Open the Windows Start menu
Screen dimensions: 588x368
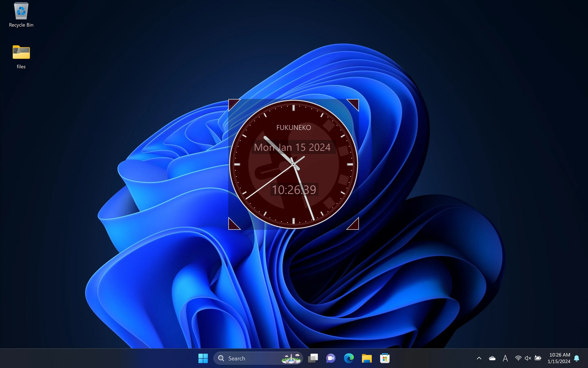(x=203, y=358)
